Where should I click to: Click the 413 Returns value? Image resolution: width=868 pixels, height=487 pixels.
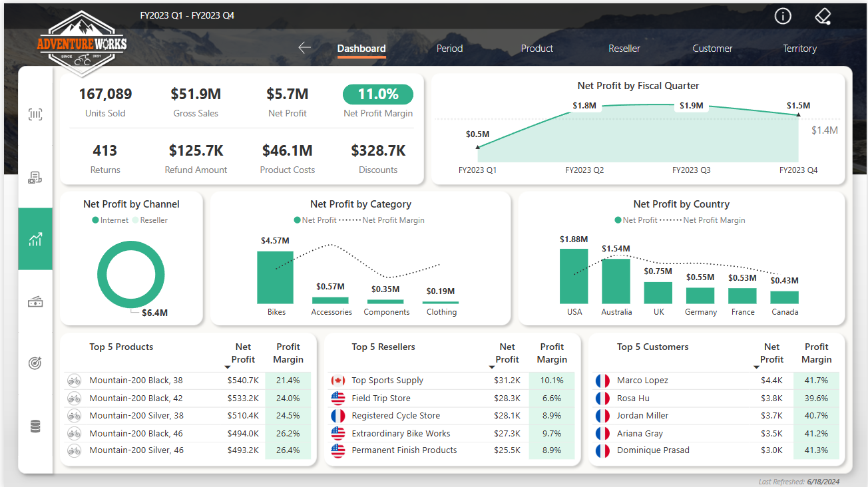click(x=105, y=151)
